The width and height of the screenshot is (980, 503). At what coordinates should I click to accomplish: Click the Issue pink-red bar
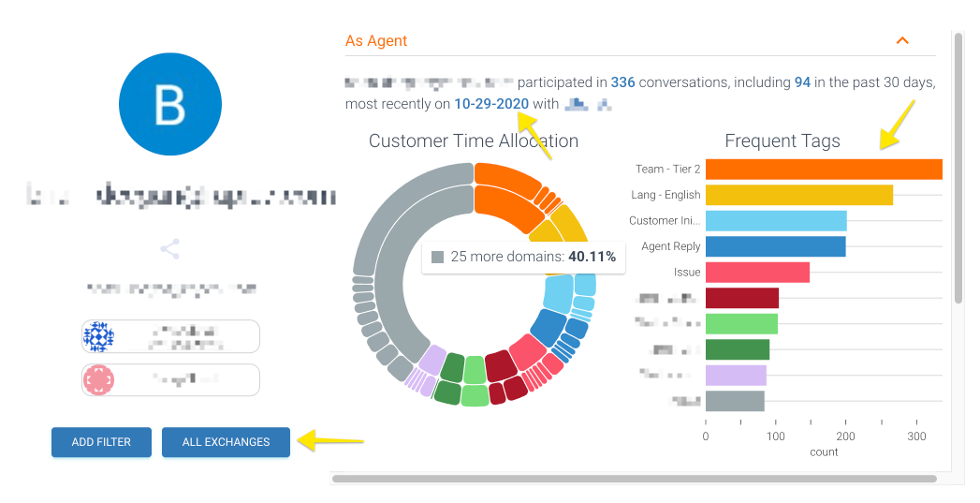[757, 273]
